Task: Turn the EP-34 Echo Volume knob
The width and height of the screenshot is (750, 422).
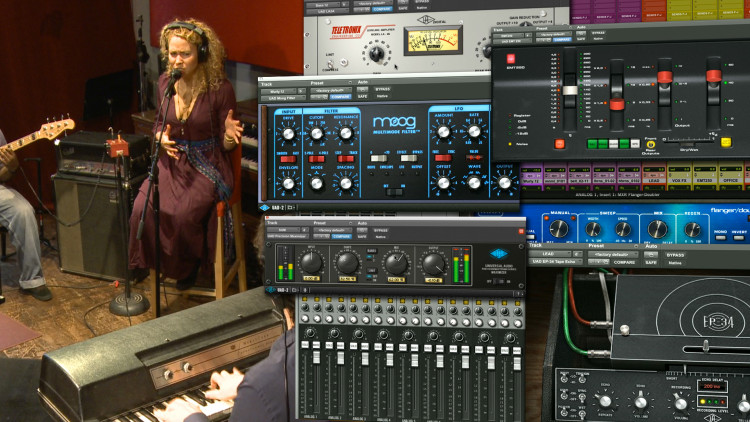Action: (640, 402)
